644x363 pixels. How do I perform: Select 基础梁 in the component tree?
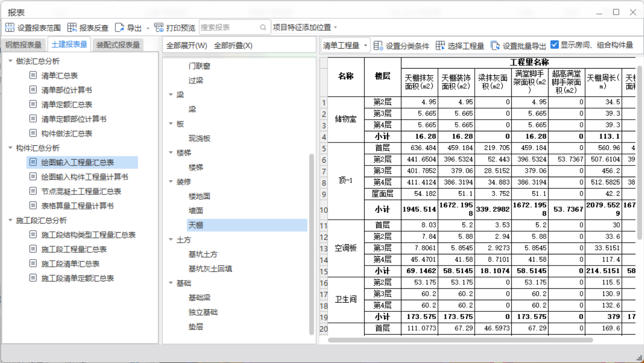click(199, 297)
